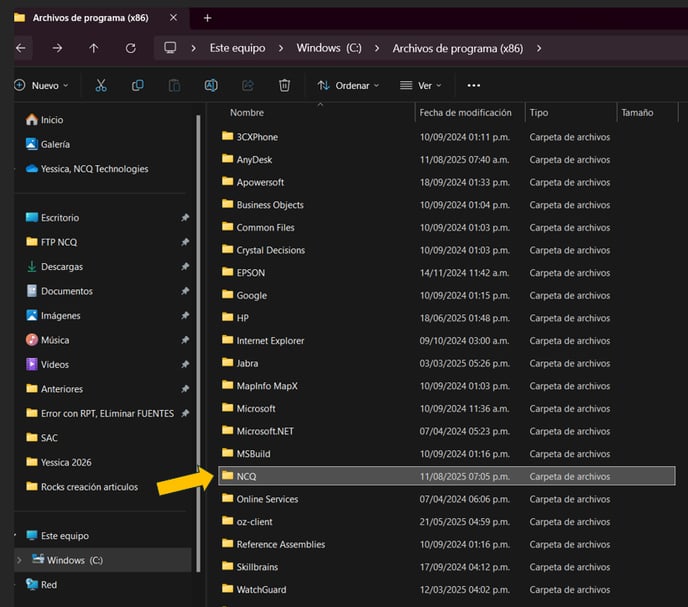The image size is (688, 607).
Task: Click the Paste clipboard icon
Action: point(174,85)
